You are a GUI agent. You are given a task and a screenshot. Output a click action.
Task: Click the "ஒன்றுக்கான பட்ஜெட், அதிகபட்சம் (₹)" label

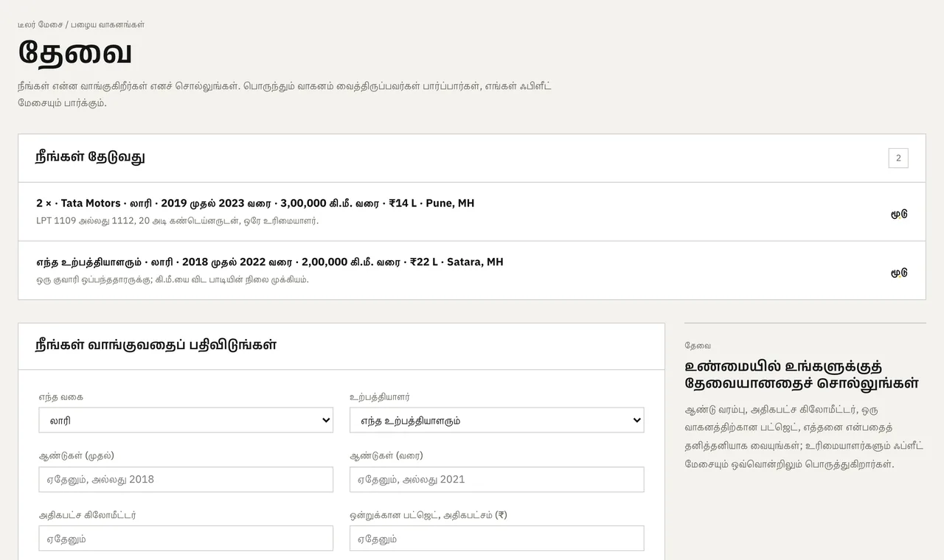tap(428, 514)
